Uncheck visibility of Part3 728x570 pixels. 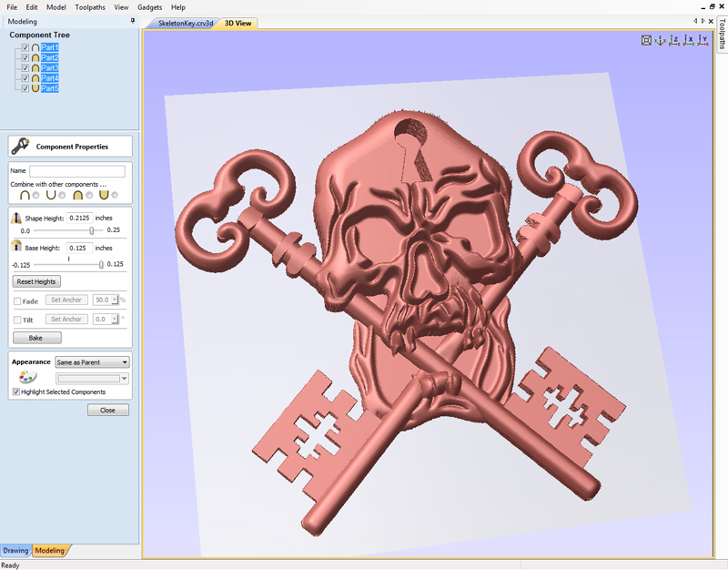(x=25, y=67)
